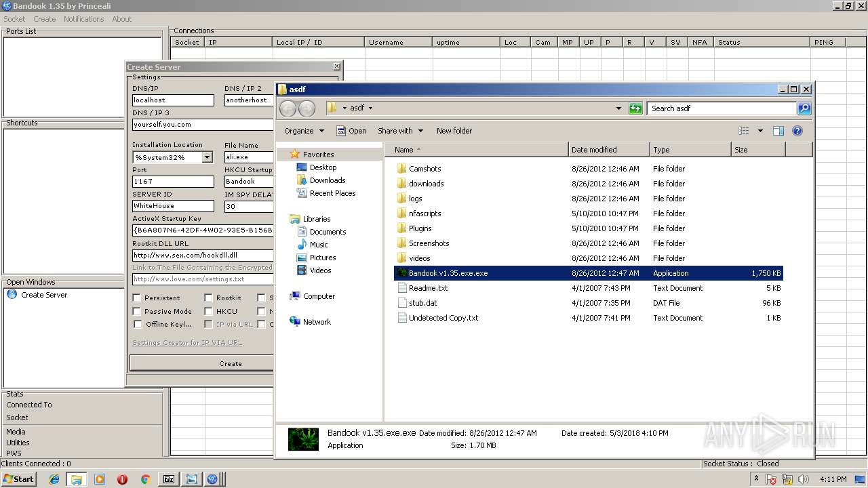The width and height of the screenshot is (868, 488).
Task: Select the Undetected Copy.txt file
Action: 443,318
